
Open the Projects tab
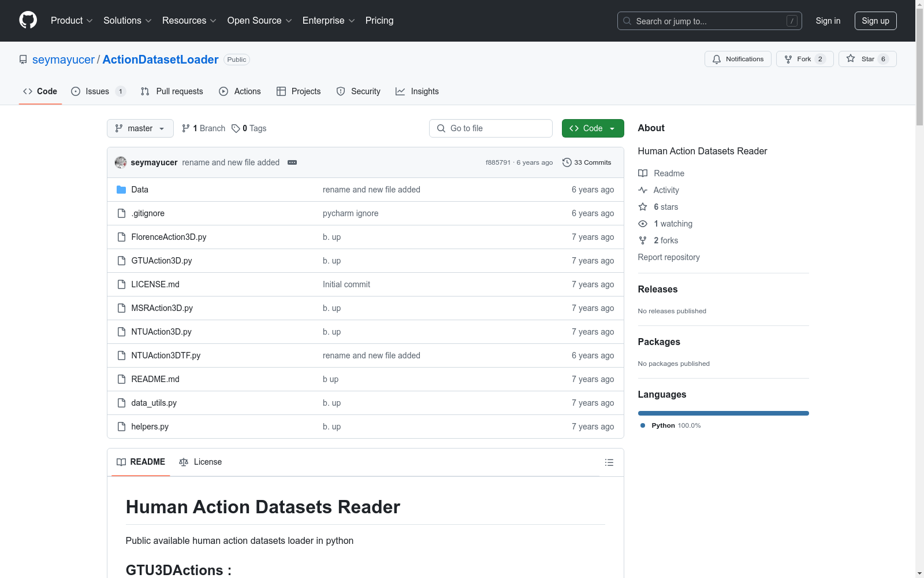(x=299, y=91)
